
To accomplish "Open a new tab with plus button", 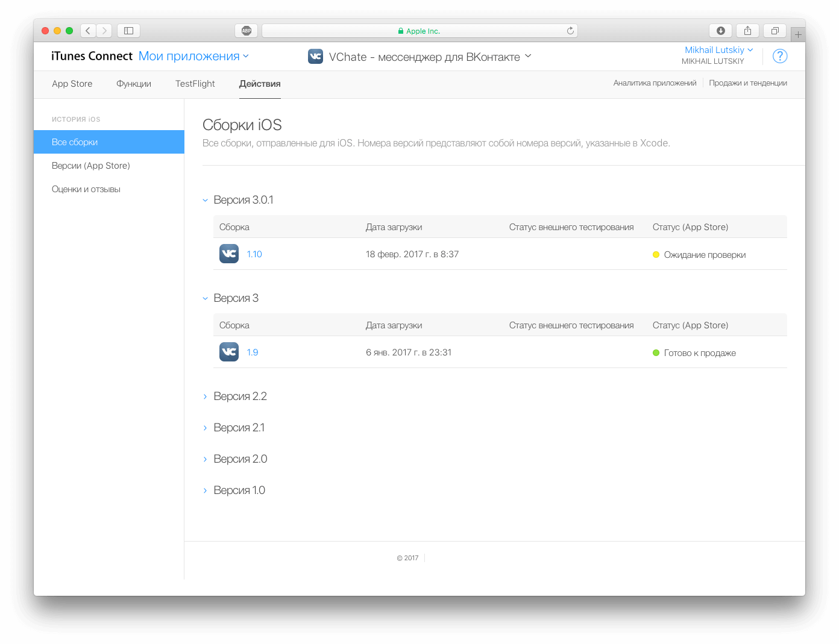I will (798, 35).
